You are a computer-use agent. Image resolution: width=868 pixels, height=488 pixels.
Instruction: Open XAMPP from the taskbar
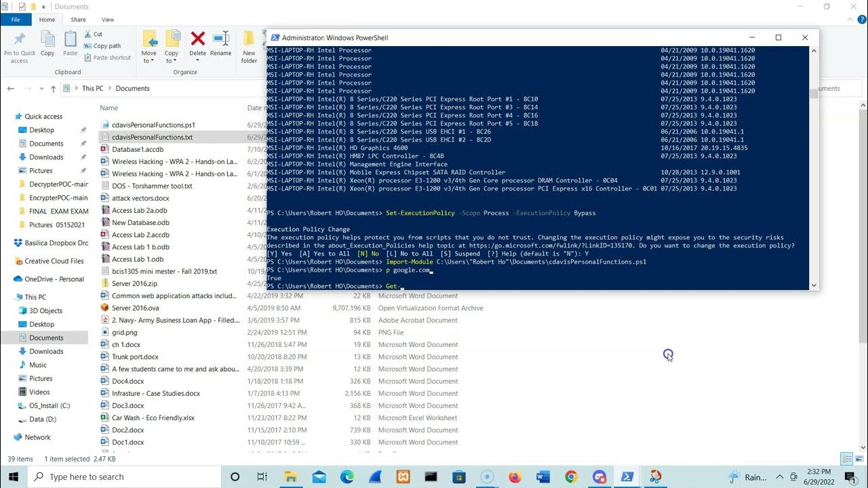click(403, 476)
